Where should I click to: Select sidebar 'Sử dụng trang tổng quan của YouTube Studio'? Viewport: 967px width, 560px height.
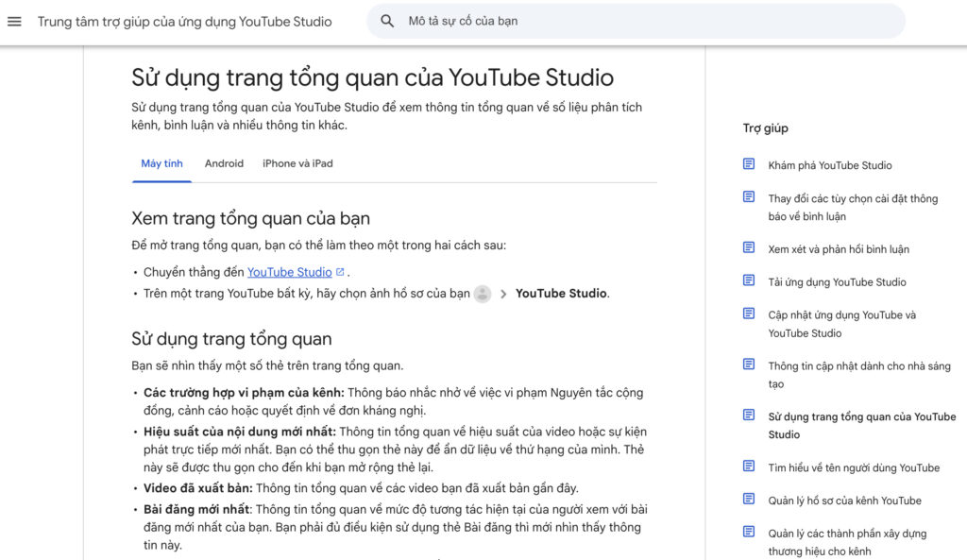[x=861, y=426]
